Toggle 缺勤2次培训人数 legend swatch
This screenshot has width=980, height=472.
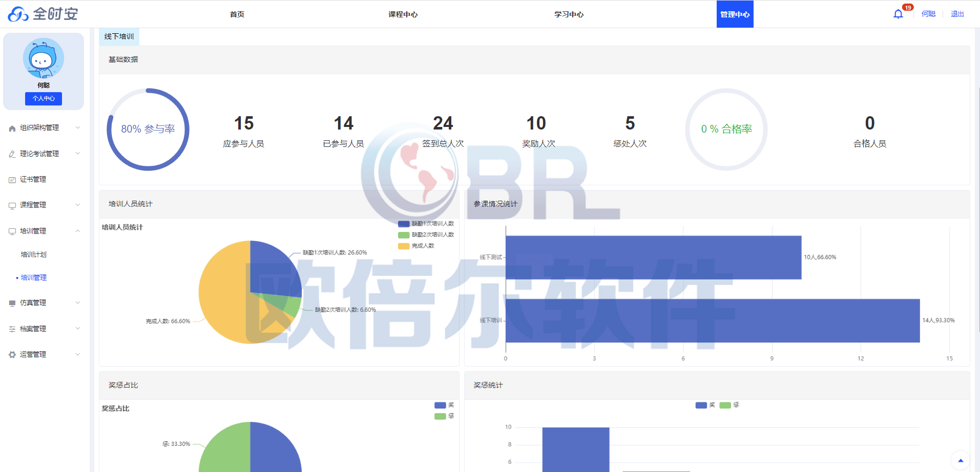404,235
